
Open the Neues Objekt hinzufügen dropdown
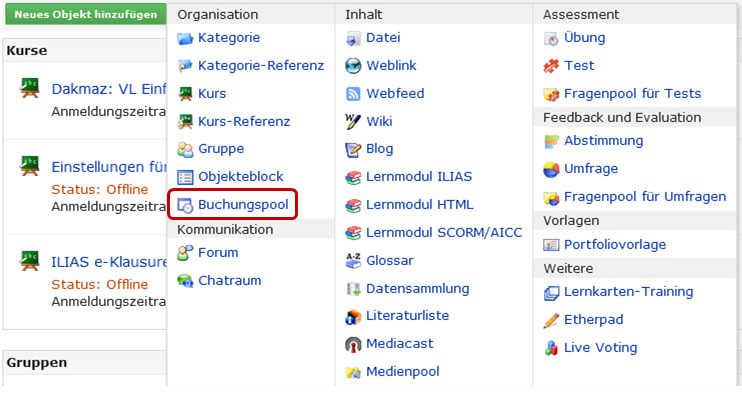coord(86,14)
